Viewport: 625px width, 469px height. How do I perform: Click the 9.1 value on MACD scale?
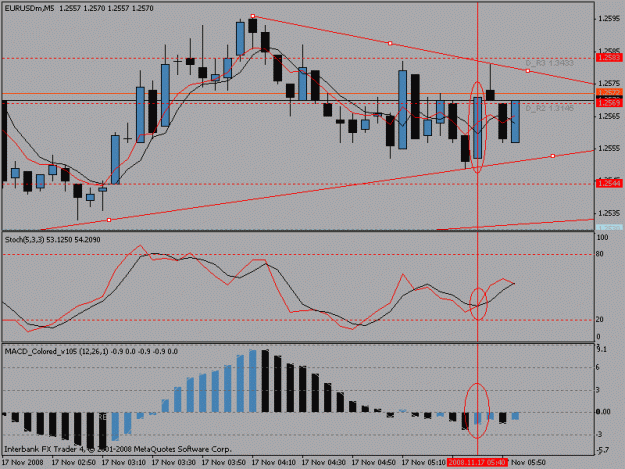pos(602,349)
